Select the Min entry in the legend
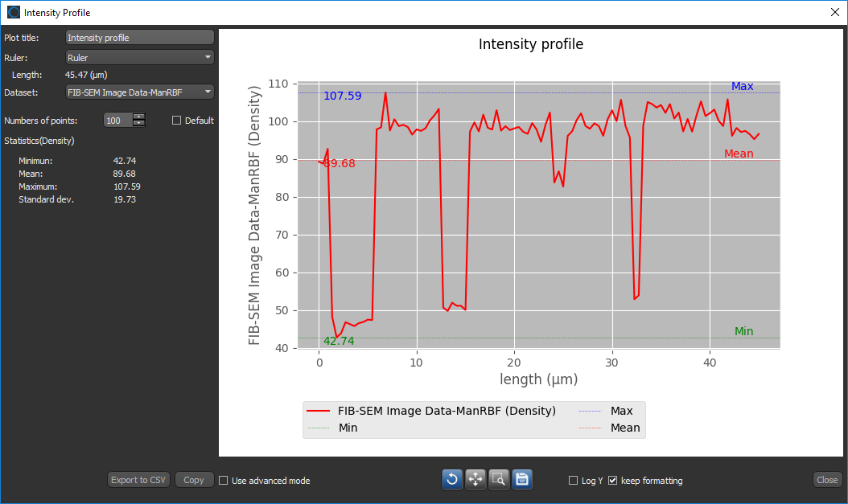Image resolution: width=848 pixels, height=504 pixels. tap(347, 428)
